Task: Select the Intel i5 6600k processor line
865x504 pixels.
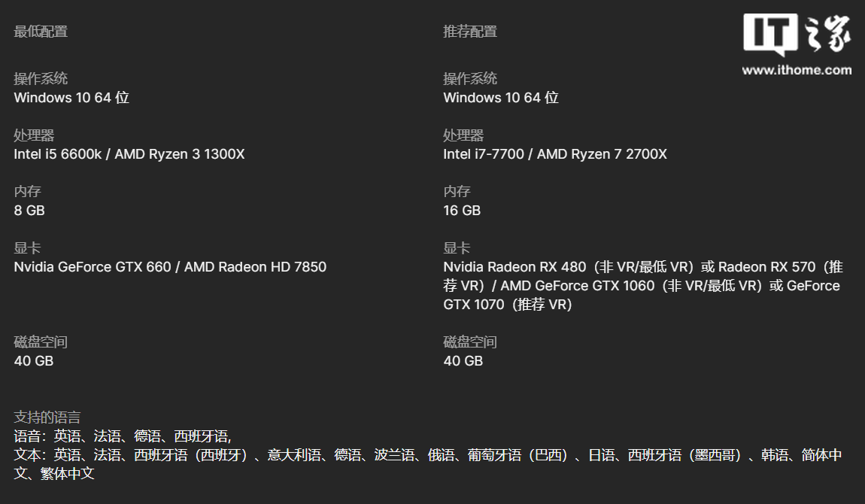Action: click(x=129, y=154)
